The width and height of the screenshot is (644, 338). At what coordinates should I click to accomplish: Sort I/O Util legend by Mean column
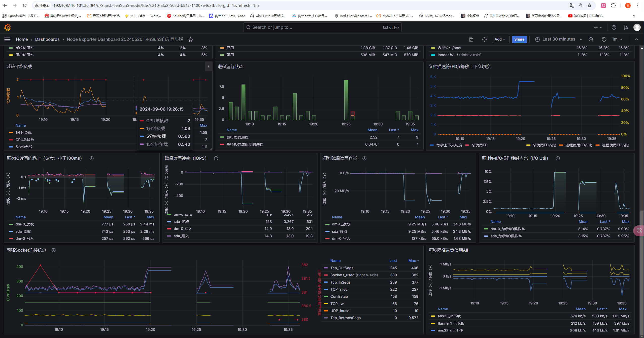pyautogui.click(x=583, y=222)
